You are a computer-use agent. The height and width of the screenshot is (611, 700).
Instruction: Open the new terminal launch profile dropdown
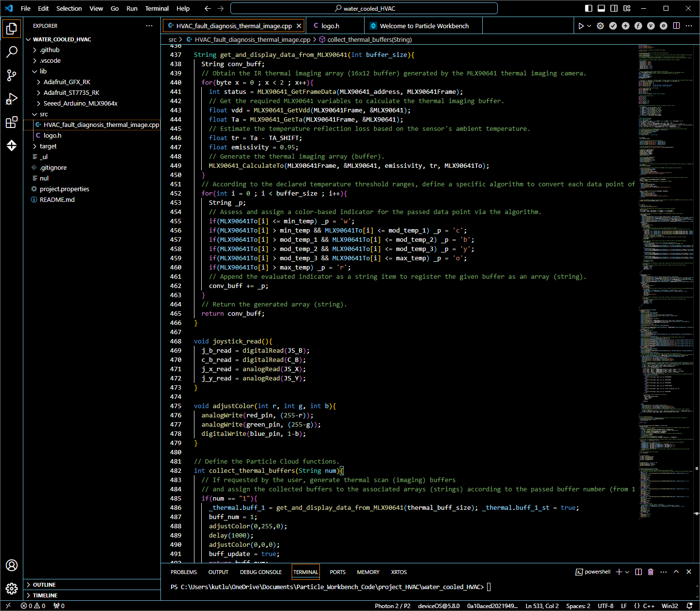tap(627, 572)
